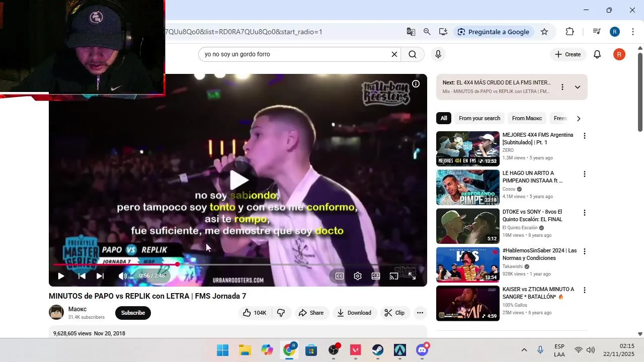
Task: Open the KAISER vs ZTICMA MINUTO A SANGRE title
Action: 538,293
